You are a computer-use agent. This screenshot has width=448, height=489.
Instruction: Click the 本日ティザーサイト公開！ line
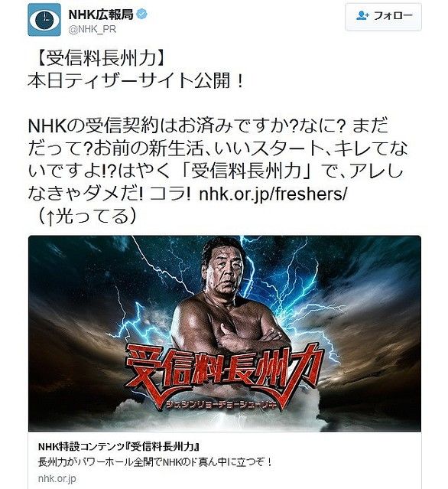[136, 81]
